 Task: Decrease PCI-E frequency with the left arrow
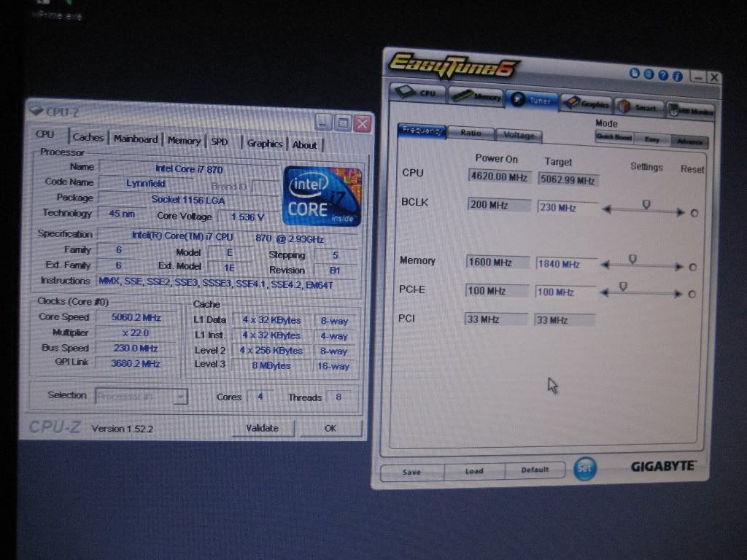[x=604, y=292]
